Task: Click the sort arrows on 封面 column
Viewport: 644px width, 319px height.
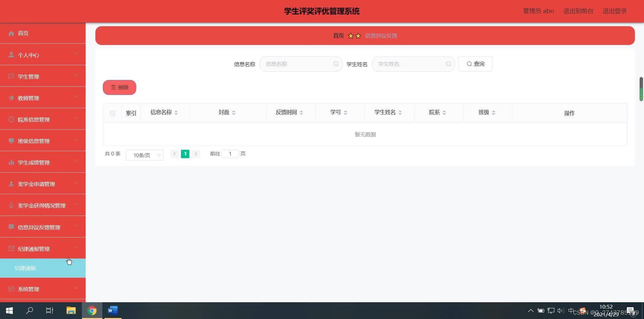Action: (x=234, y=112)
